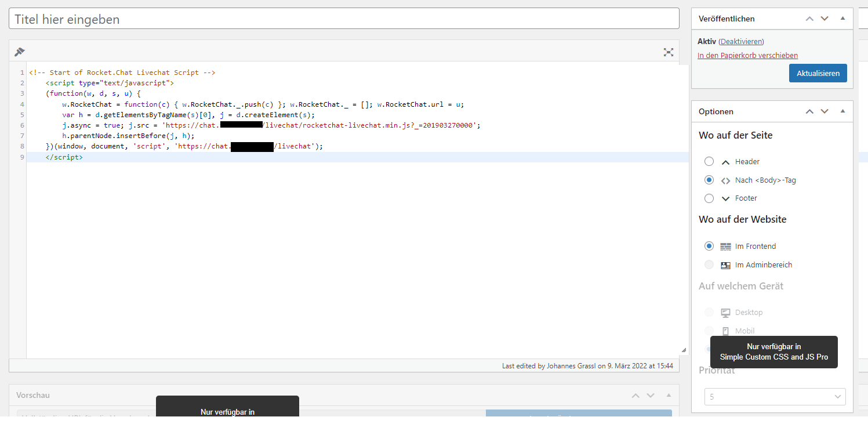
Task: Click the Vorschau panel heading
Action: point(33,396)
